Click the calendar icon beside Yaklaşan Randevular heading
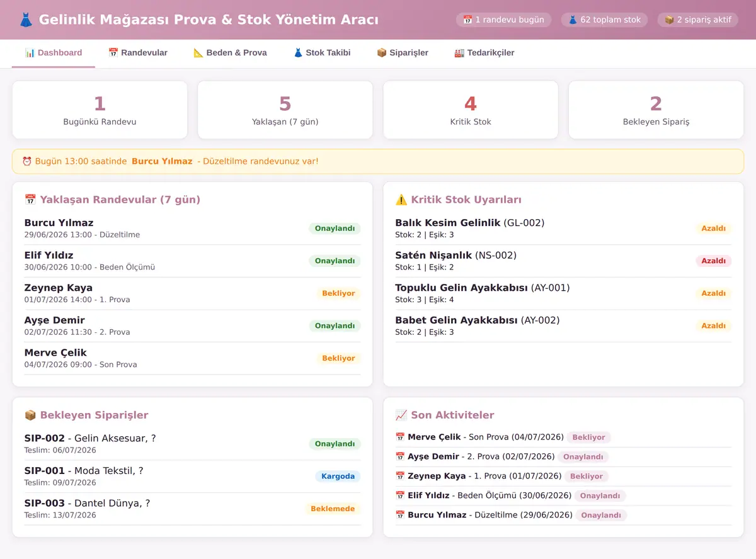The height and width of the screenshot is (559, 756). coord(30,200)
